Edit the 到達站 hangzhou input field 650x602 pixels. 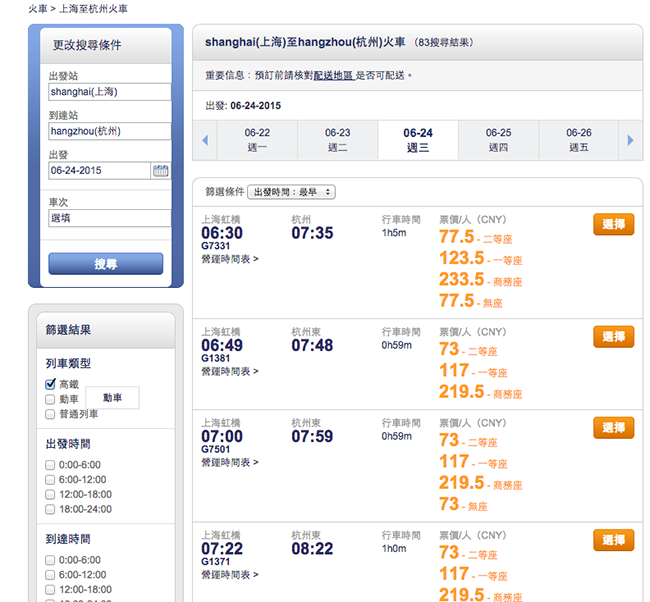coord(109,131)
